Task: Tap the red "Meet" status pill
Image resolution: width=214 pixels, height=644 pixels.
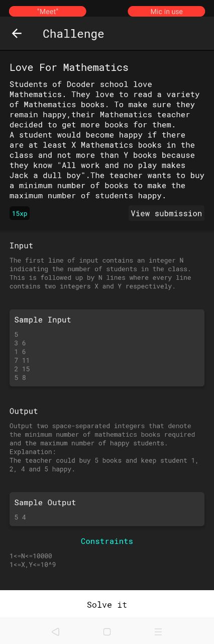Action: [48, 11]
